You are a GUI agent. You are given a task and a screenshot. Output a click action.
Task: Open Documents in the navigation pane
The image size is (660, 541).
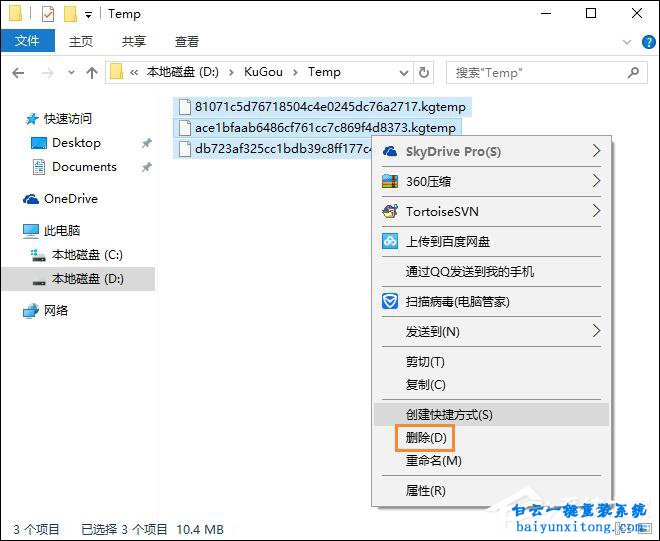pos(84,167)
